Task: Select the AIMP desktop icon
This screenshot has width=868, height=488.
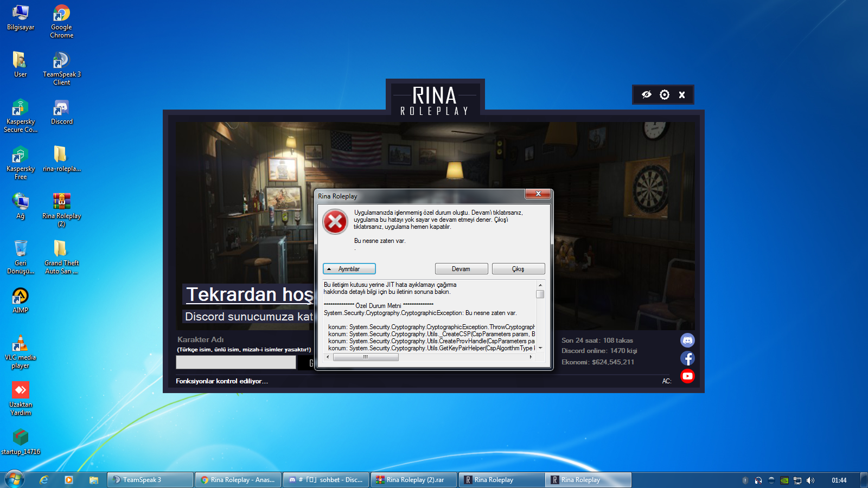Action: tap(21, 300)
